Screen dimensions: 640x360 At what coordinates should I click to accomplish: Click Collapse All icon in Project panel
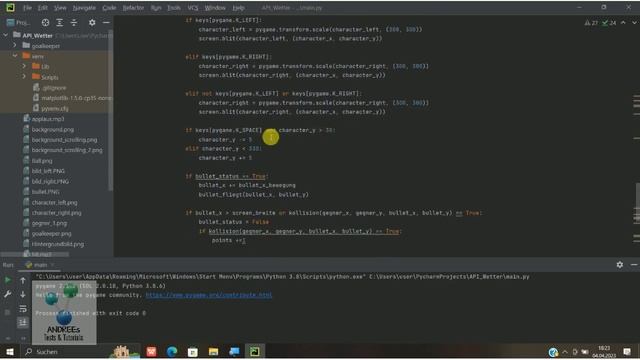pyautogui.click(x=74, y=23)
